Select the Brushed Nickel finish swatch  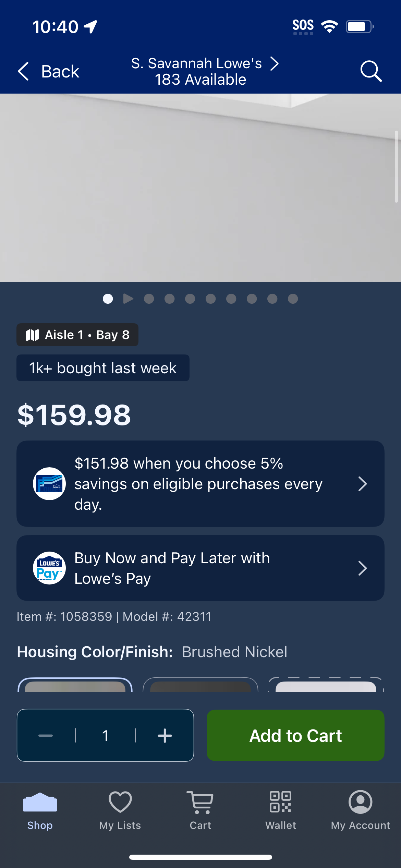point(75,685)
